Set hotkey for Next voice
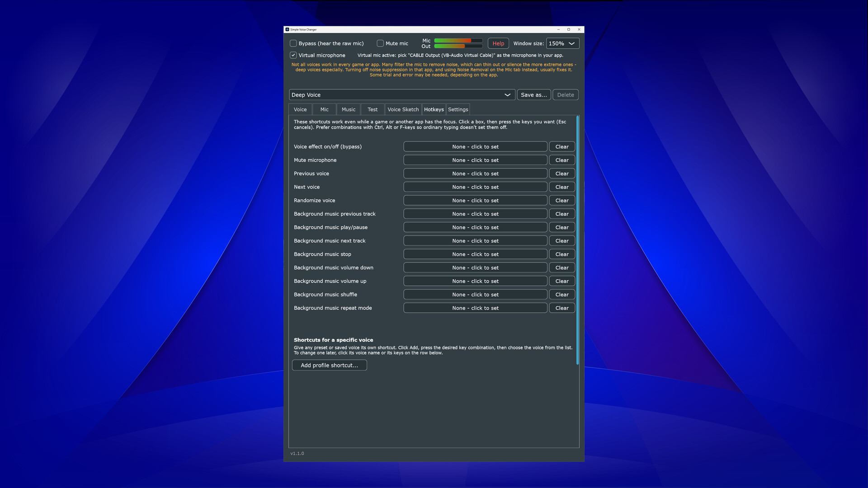Screen dimensions: 868x488 click(x=475, y=187)
